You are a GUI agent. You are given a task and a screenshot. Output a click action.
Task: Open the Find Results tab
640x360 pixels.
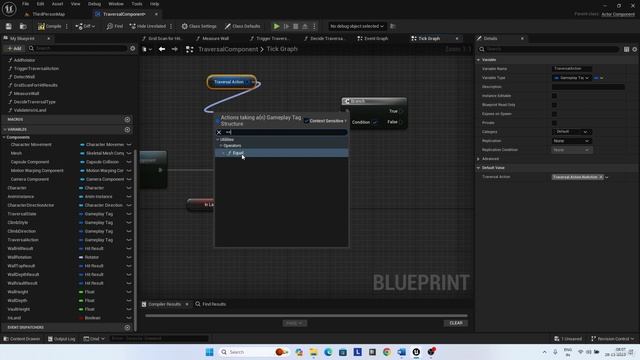pos(211,304)
